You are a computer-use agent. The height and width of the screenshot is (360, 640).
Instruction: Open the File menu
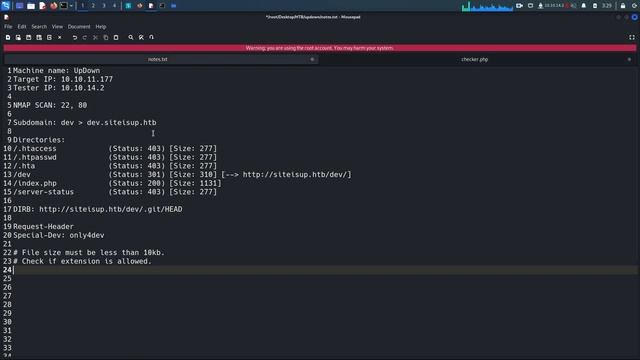point(8,27)
